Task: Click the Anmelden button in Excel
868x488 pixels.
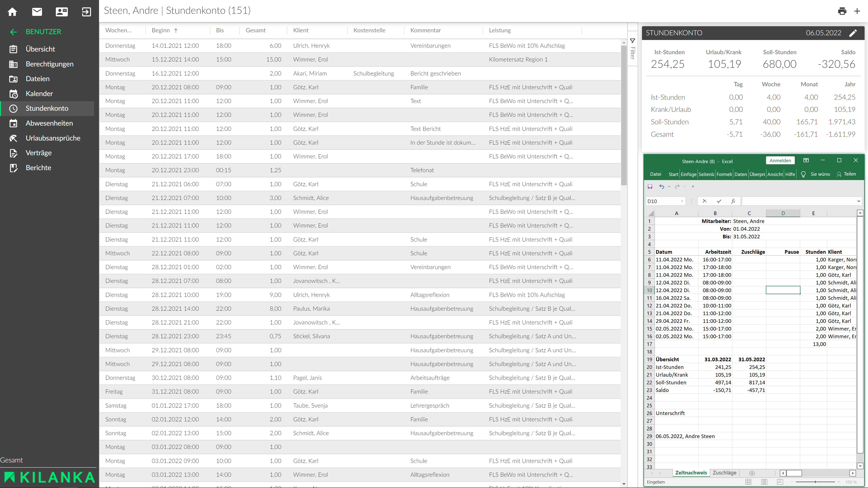Action: click(x=780, y=161)
